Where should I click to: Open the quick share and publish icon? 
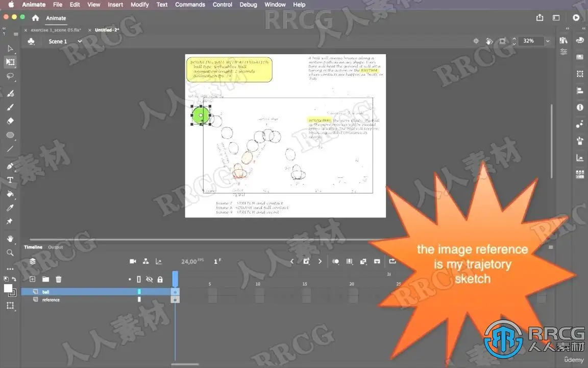540,18
